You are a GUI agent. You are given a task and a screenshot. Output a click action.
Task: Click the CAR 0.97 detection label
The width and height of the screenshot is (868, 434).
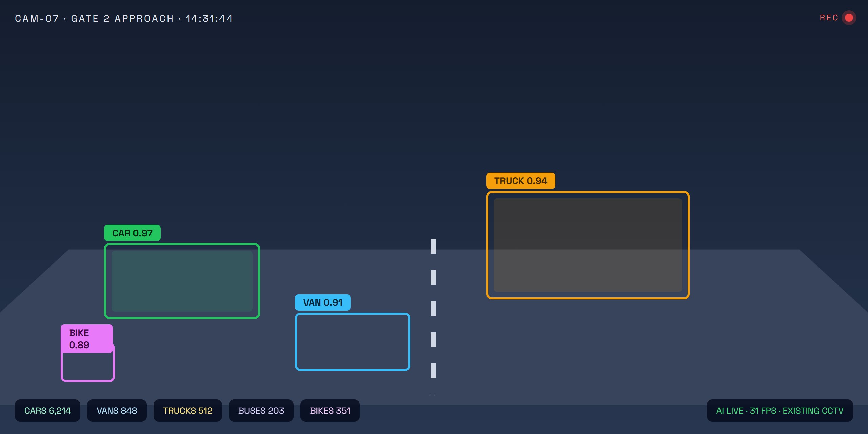pyautogui.click(x=132, y=233)
